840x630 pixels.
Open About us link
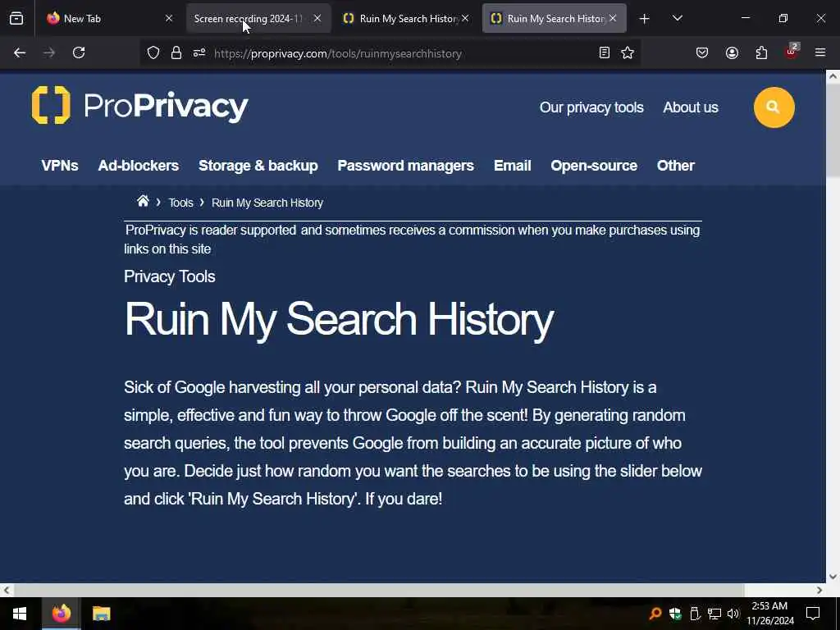coord(691,107)
